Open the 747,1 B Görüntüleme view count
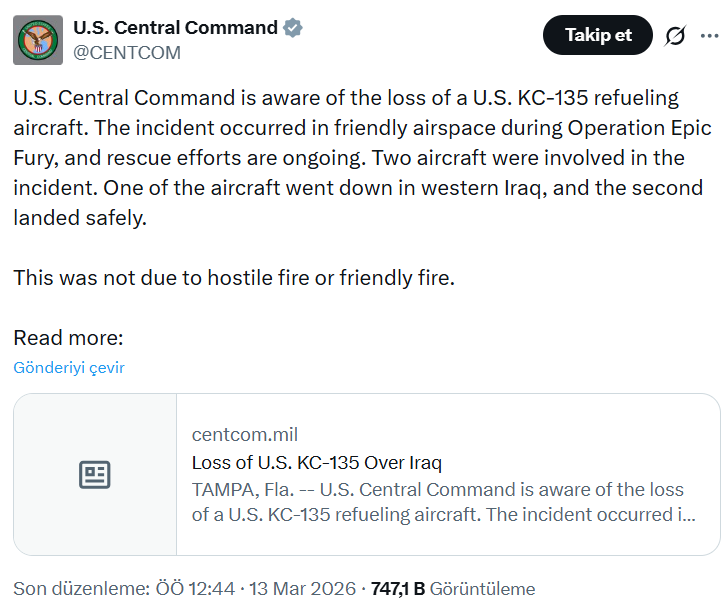Screen dimensions: 727x606 pos(452,588)
